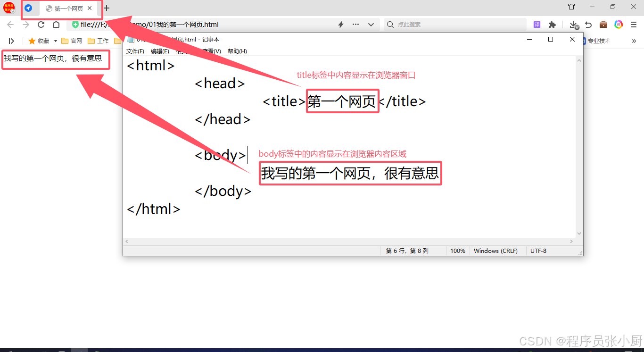Expand the address bar dropdown chevron
Image resolution: width=644 pixels, height=352 pixels.
[371, 25]
